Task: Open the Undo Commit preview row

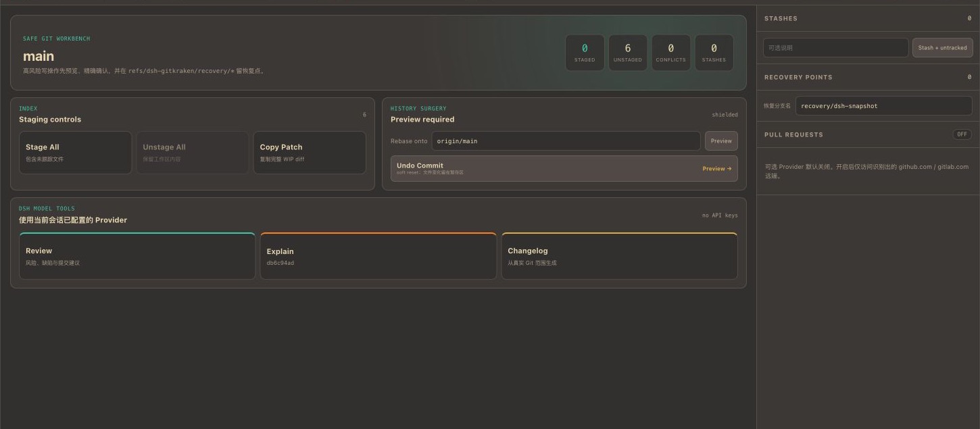Action: click(x=564, y=169)
